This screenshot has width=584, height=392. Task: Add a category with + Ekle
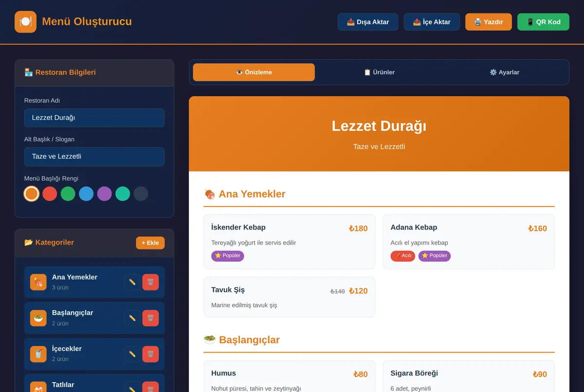click(150, 243)
